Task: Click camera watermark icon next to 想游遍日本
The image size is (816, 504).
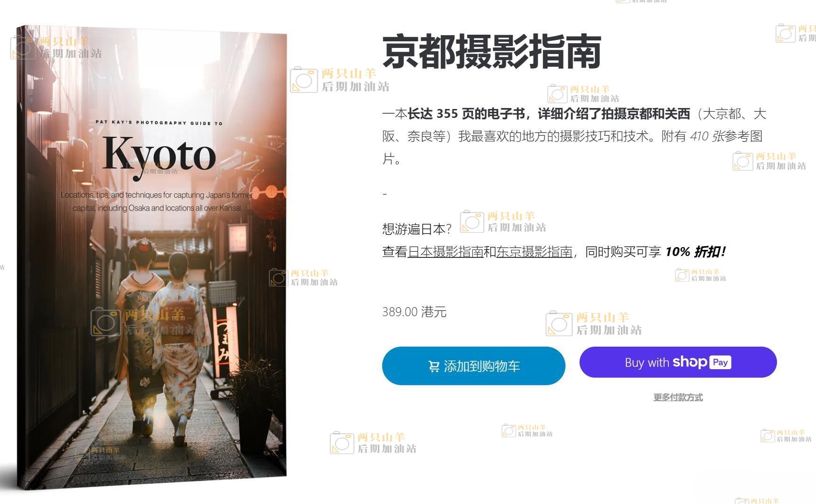Action: [472, 222]
